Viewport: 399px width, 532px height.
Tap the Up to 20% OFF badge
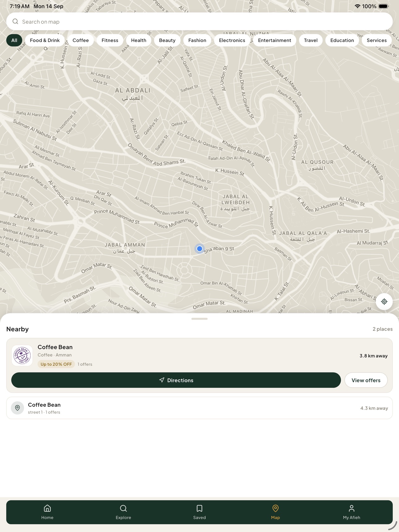pos(56,364)
